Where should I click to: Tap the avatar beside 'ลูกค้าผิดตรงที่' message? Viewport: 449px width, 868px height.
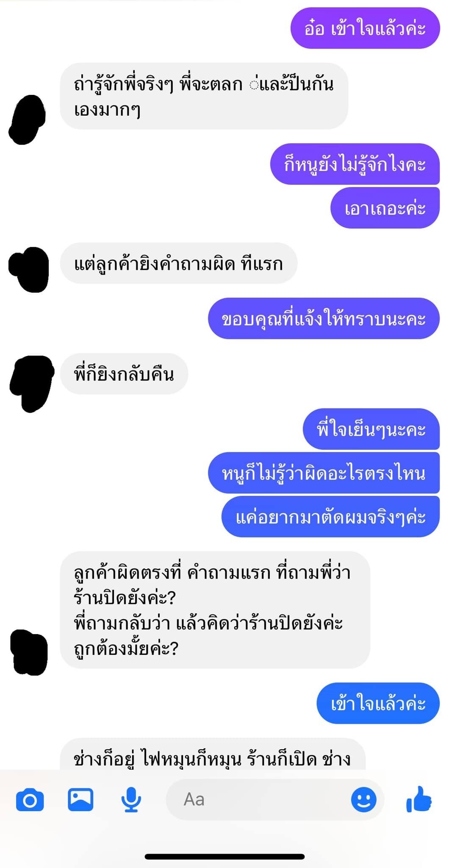pos(29,653)
